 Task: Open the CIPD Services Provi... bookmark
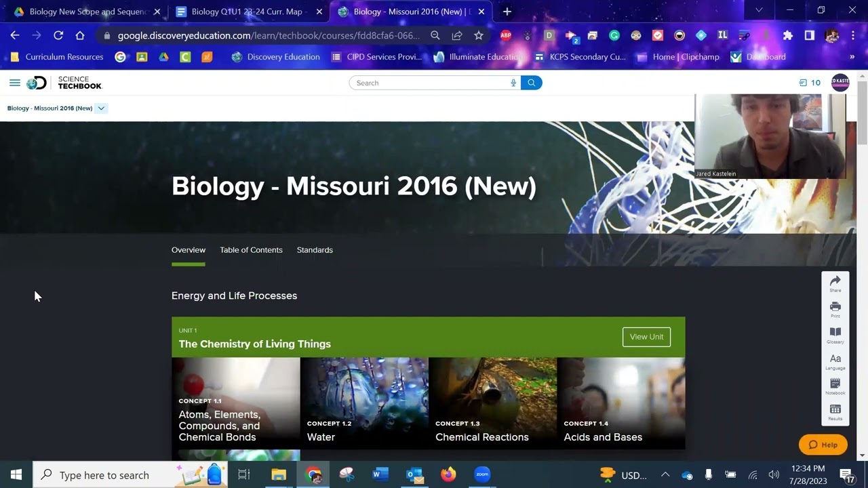(377, 57)
